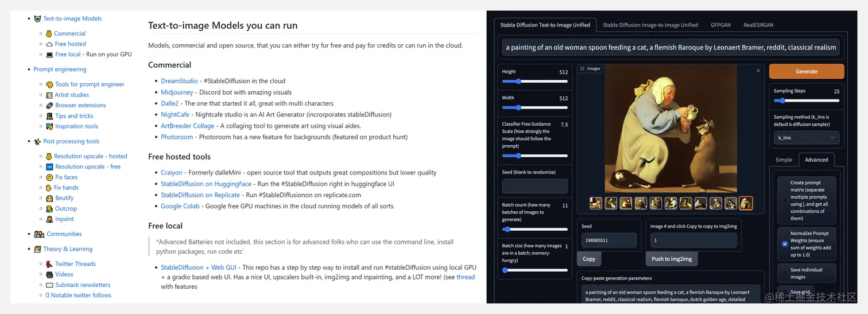Open the Midjourney link

tap(177, 92)
